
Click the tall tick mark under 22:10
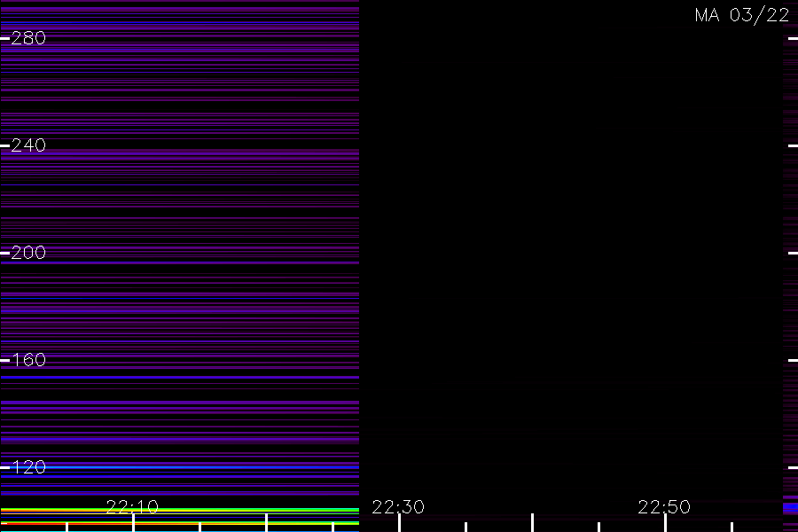[133, 523]
